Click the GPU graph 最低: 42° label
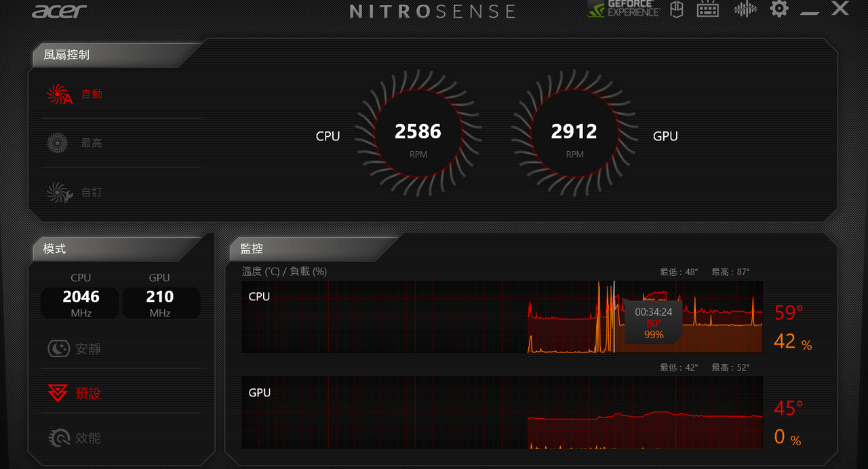 (x=679, y=367)
